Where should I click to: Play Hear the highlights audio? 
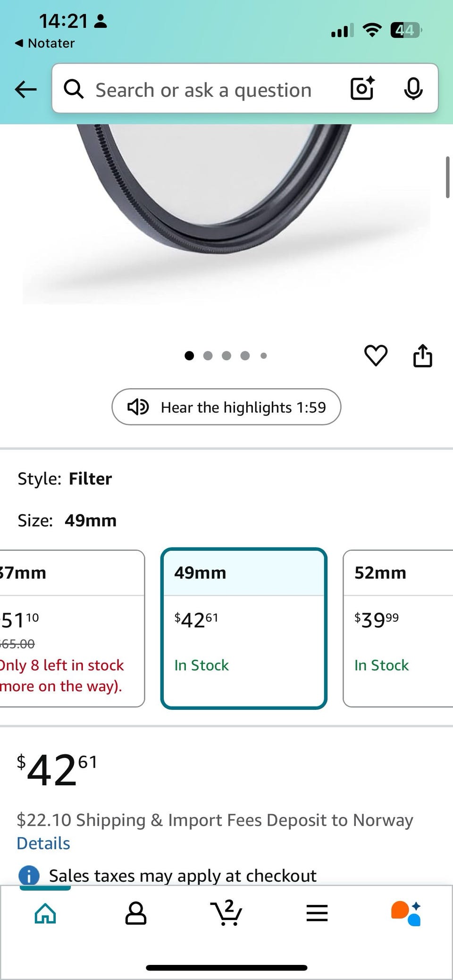226,407
